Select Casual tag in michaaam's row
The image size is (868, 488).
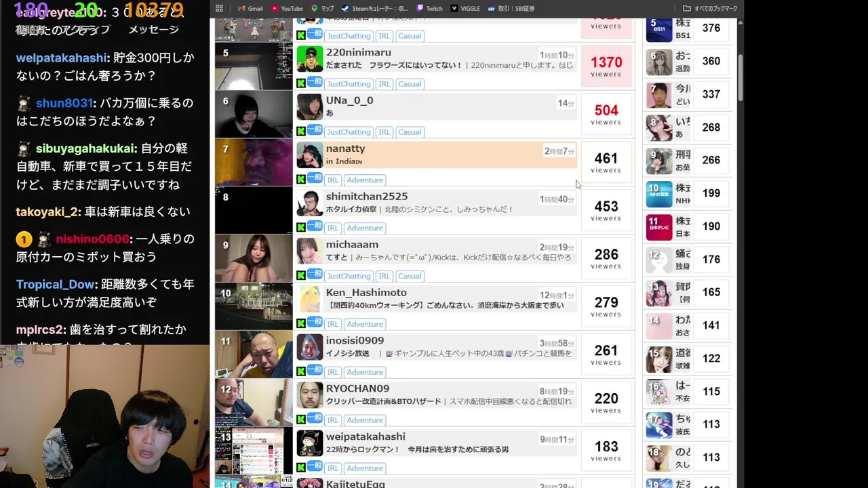410,277
